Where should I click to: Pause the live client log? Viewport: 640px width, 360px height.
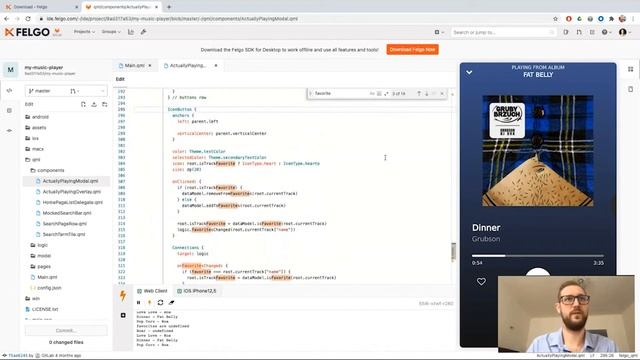point(138,303)
